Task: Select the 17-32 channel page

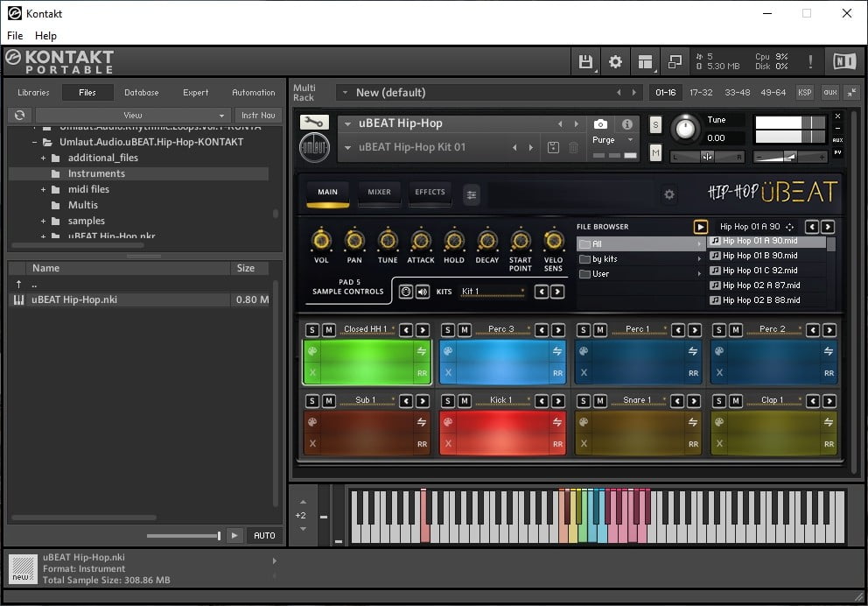Action: coord(701,93)
